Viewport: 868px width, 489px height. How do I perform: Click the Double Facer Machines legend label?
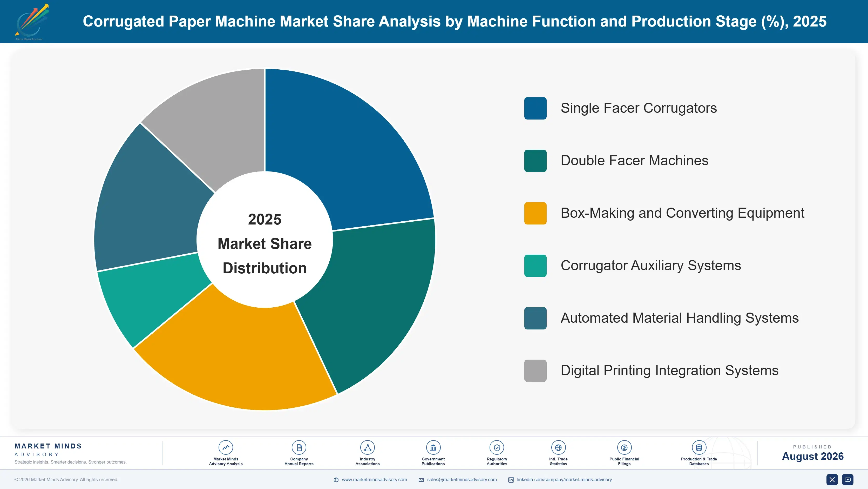634,161
